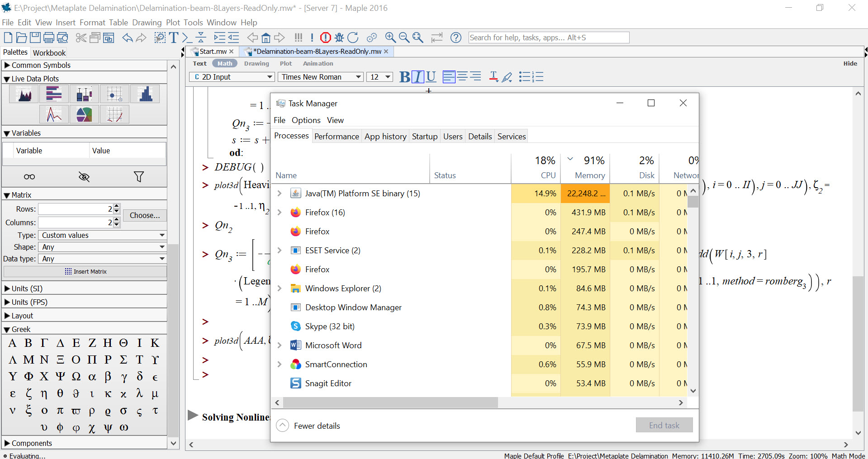Screen dimensions: 868x459
Task: Click the Choose... button in Matrix palette
Action: 145,215
